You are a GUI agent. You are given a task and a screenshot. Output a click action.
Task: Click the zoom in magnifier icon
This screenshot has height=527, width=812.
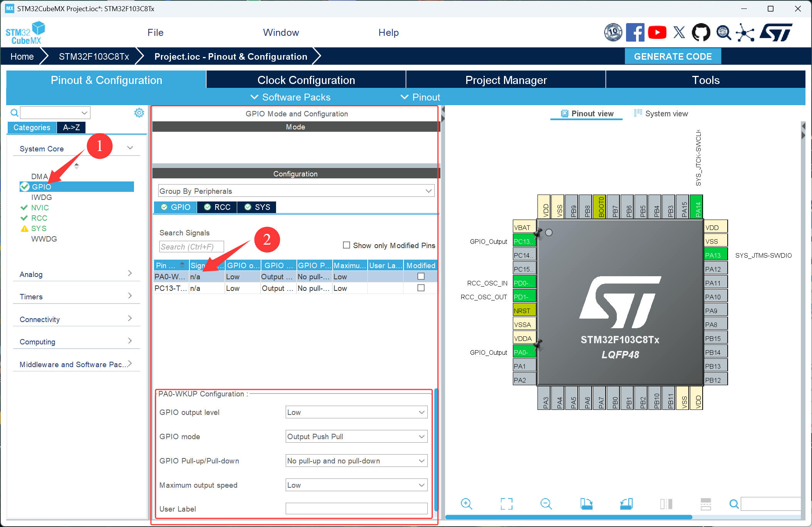tap(466, 504)
